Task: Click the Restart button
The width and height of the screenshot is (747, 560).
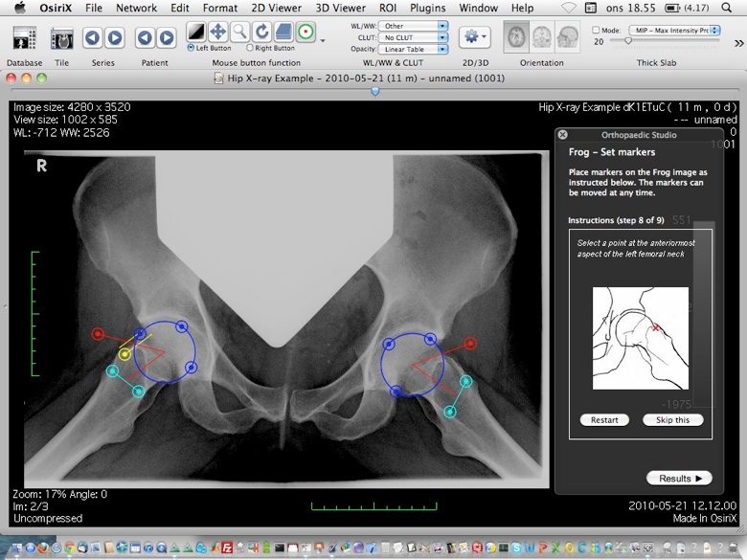Action: [x=604, y=420]
